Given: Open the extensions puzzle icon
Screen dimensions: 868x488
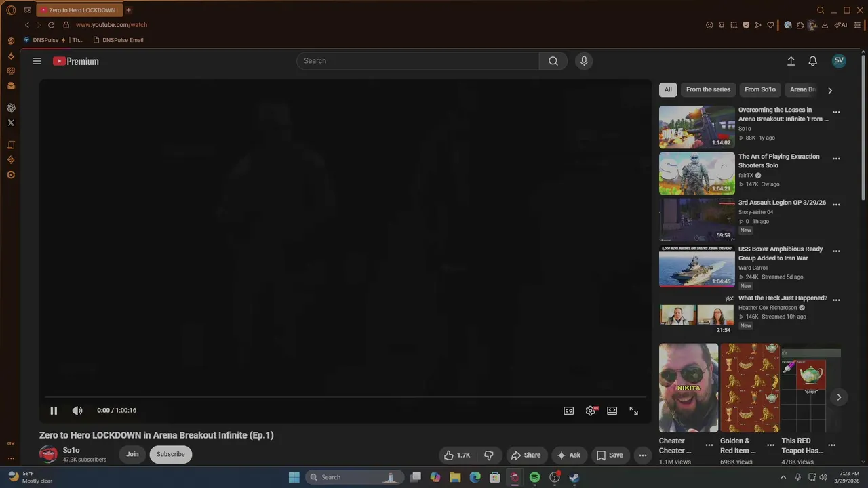Looking at the screenshot, I should click(x=800, y=25).
